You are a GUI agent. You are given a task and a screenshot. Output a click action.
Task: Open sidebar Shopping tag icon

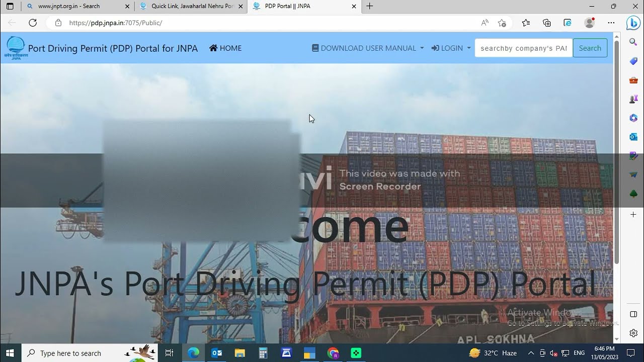pyautogui.click(x=633, y=61)
